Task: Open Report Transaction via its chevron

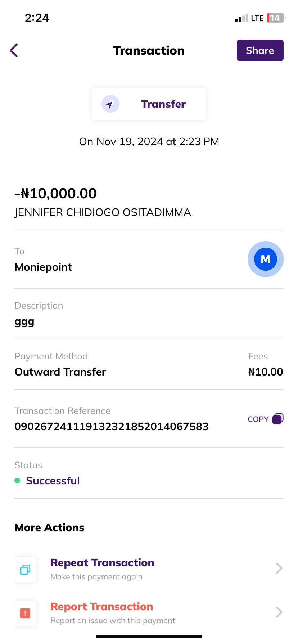Action: (x=279, y=612)
